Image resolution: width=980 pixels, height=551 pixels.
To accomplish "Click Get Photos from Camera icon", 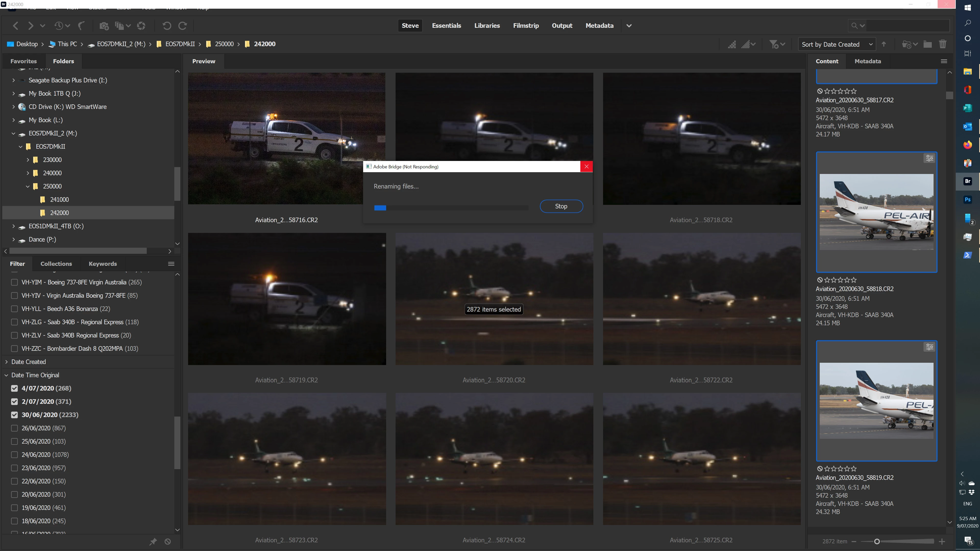I will click(x=104, y=26).
